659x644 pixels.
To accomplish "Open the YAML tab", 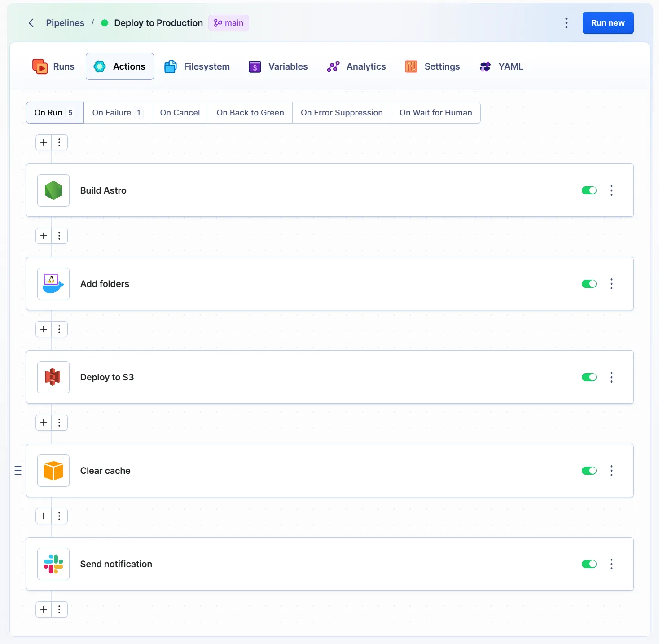I will click(501, 66).
